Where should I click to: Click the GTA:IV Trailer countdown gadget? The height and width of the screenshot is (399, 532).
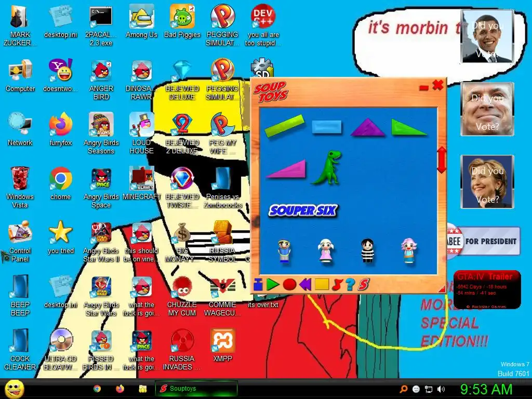tap(487, 289)
